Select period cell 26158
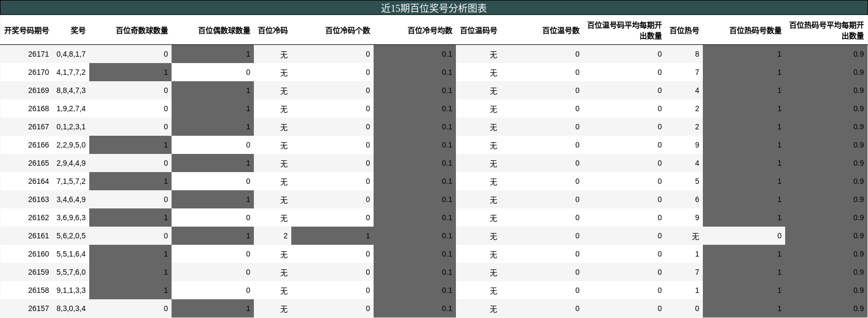The width and height of the screenshot is (868, 318). click(38, 290)
